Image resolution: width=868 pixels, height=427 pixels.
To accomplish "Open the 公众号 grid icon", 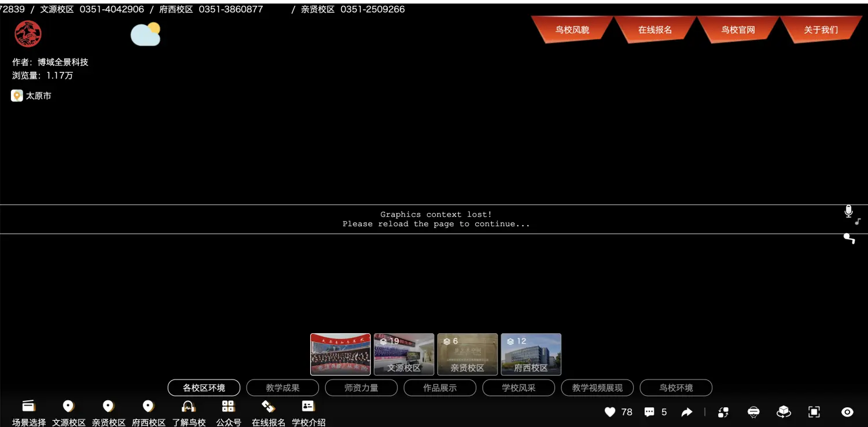I will [228, 406].
